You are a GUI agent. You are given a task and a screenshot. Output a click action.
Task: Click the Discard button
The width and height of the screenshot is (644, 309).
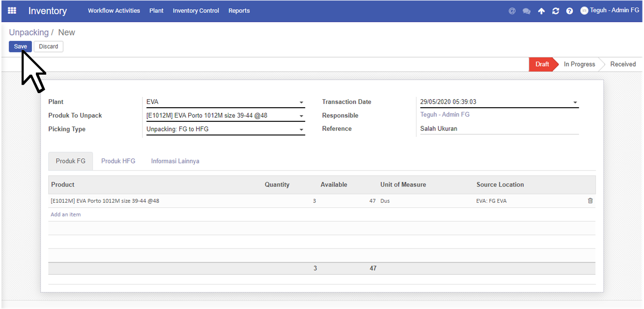pos(49,46)
